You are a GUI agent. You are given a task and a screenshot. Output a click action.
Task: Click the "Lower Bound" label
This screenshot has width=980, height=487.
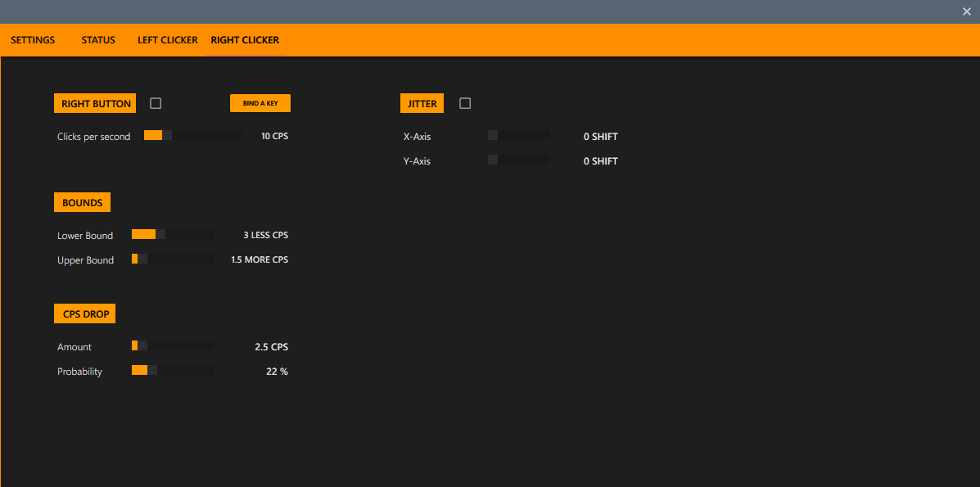(85, 236)
